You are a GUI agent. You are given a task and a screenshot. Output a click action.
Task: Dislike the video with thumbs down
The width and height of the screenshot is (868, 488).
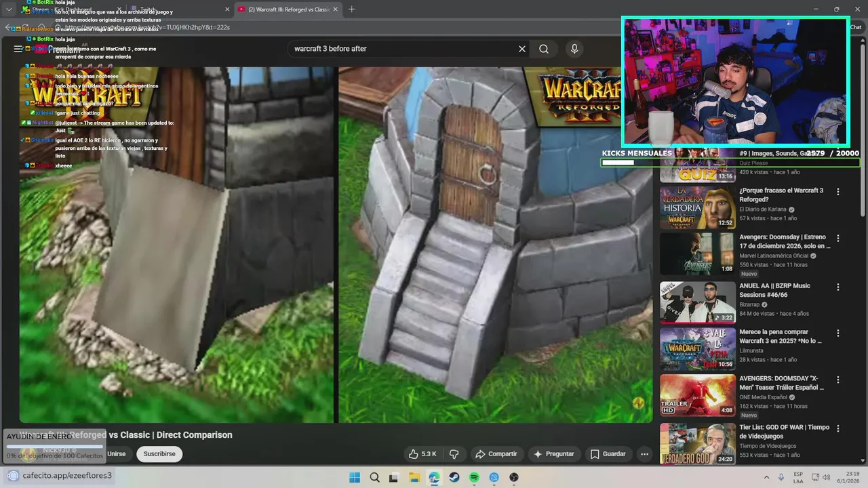pyautogui.click(x=454, y=454)
